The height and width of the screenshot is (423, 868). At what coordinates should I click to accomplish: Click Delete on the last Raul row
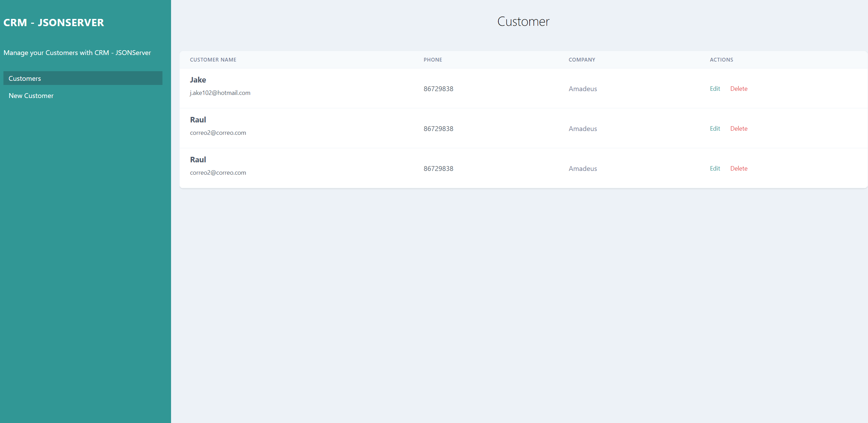[739, 169]
